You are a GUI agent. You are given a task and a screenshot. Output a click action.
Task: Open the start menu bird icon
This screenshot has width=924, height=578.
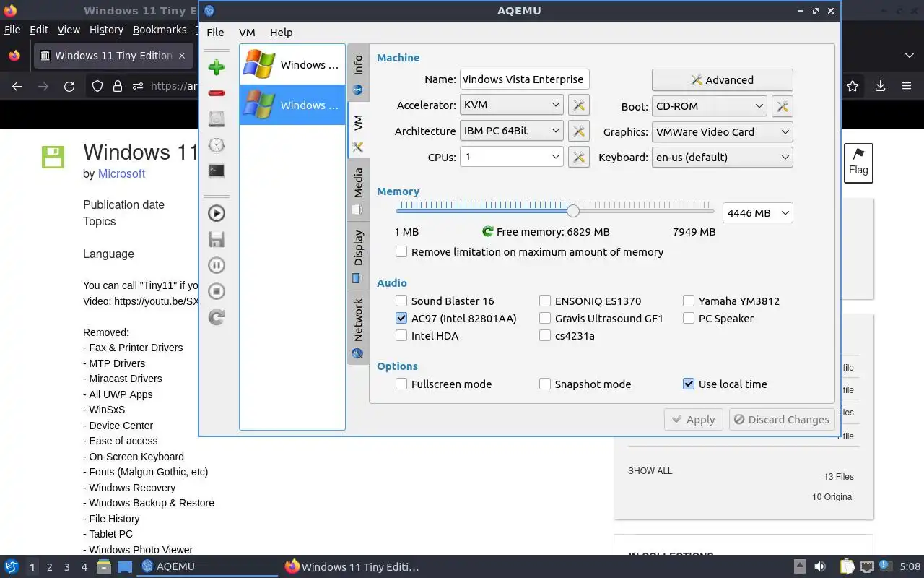coord(11,566)
